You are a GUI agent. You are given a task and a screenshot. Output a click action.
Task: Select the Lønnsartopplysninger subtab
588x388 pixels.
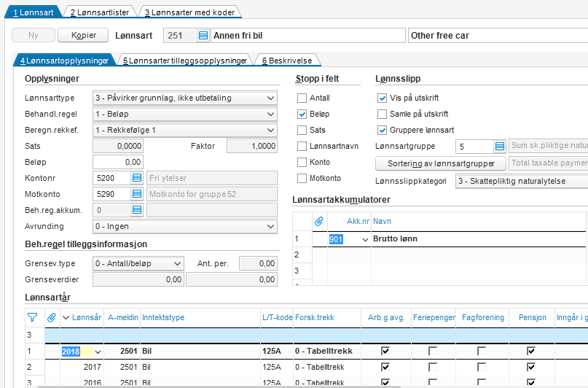coord(64,61)
